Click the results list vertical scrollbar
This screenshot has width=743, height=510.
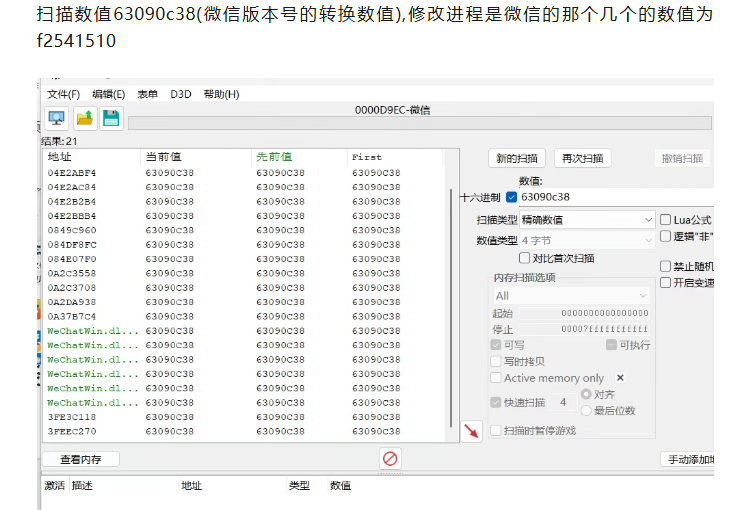point(451,308)
